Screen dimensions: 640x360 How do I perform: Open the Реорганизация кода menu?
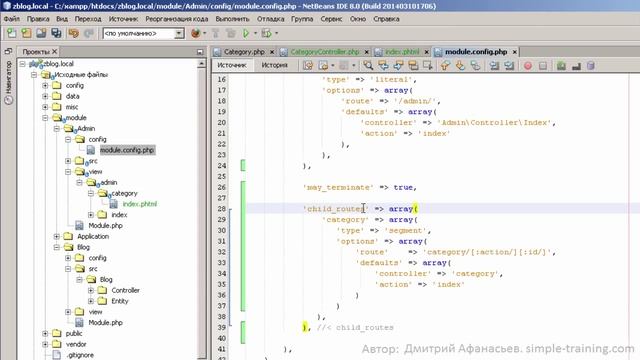coord(177,19)
